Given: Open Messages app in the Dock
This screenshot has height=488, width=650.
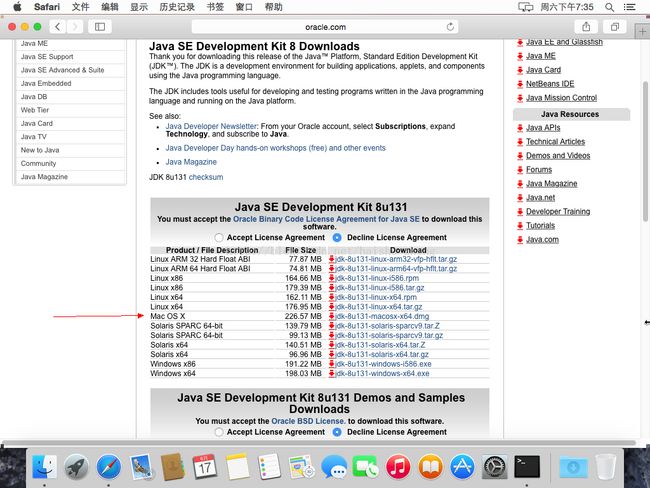Looking at the screenshot, I should coord(334,466).
